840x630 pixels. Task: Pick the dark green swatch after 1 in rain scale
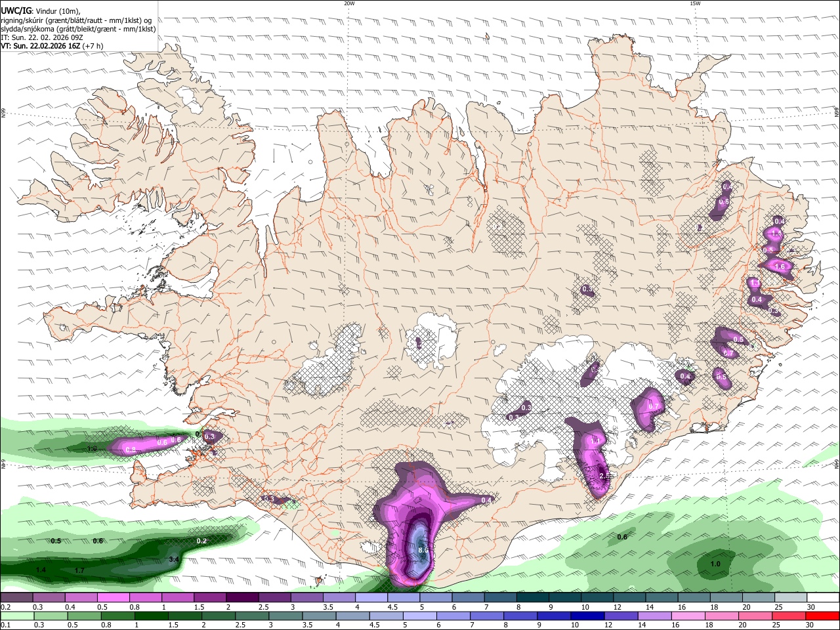(x=150, y=616)
